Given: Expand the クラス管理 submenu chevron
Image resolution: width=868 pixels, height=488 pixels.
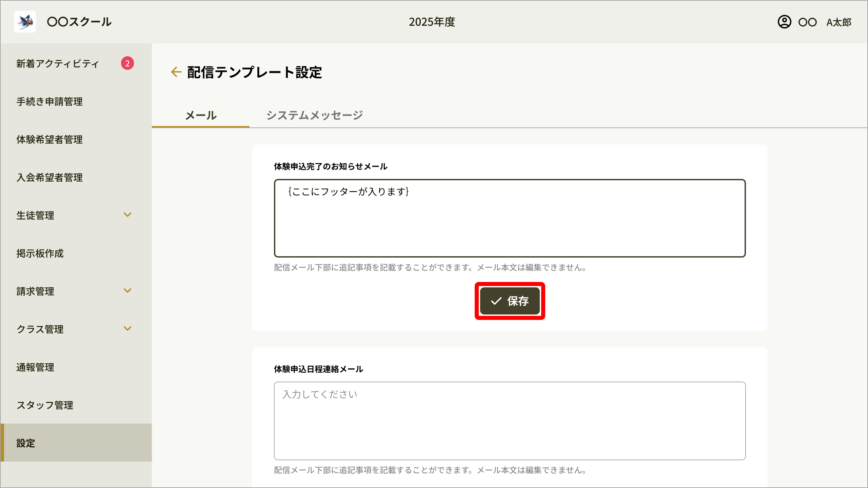Looking at the screenshot, I should coord(127,329).
